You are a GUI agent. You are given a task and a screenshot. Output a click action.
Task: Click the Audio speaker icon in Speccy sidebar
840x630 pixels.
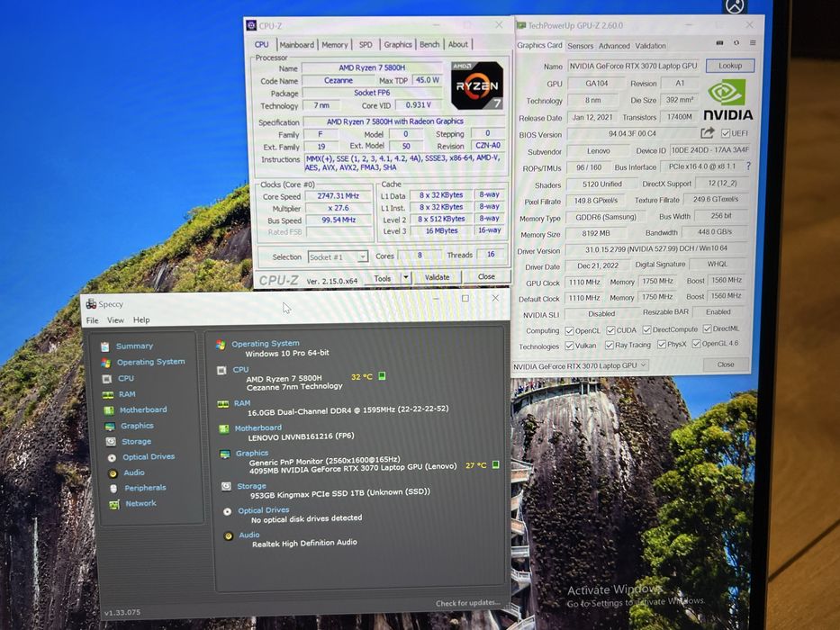tap(113, 473)
